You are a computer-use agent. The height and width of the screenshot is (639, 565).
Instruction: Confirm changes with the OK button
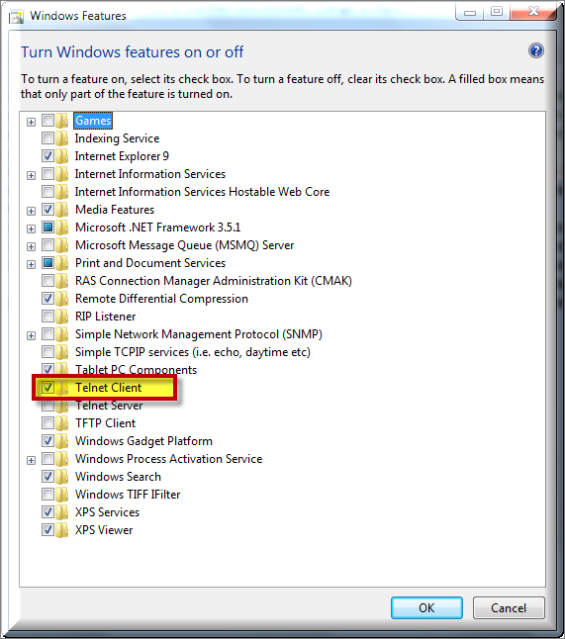click(x=426, y=608)
